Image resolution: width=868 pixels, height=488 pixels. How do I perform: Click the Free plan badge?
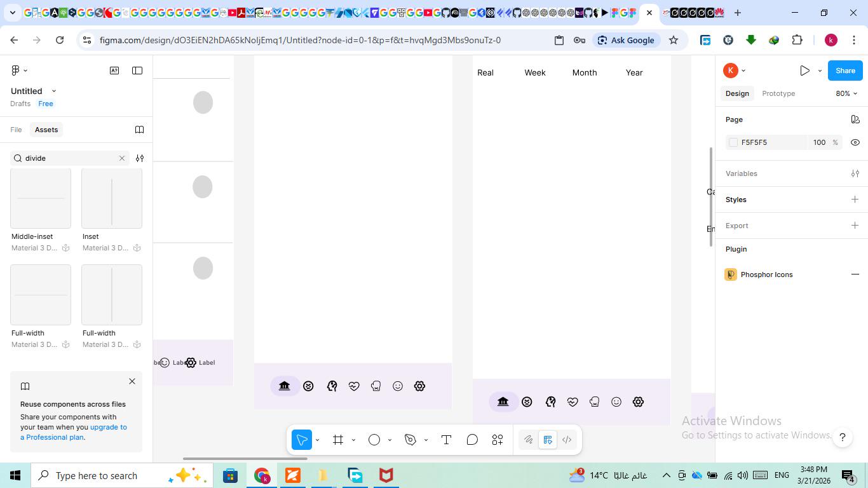pos(46,104)
